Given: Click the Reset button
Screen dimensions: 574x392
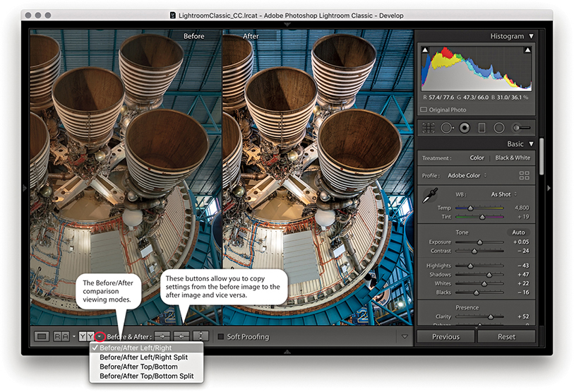Looking at the screenshot, I should coord(506,337).
